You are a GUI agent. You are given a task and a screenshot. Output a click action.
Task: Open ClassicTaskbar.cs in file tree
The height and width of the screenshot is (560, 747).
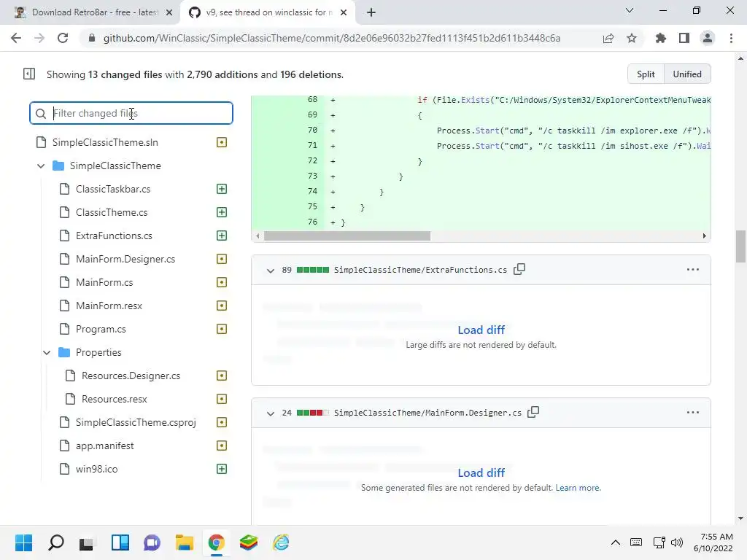click(x=113, y=189)
